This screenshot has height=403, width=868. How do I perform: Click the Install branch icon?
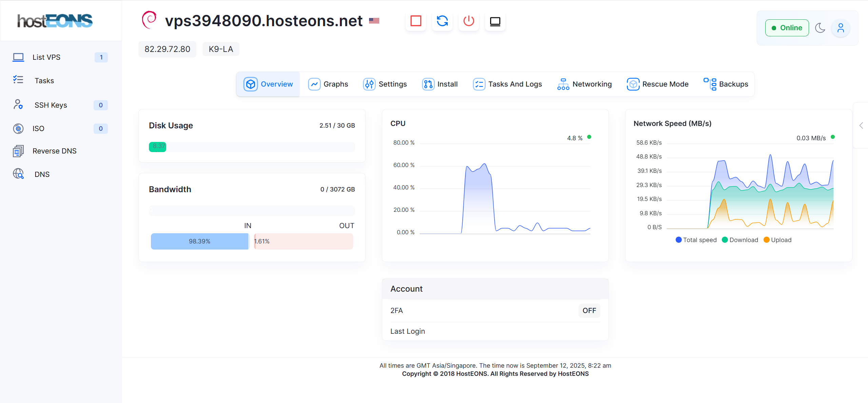[428, 84]
